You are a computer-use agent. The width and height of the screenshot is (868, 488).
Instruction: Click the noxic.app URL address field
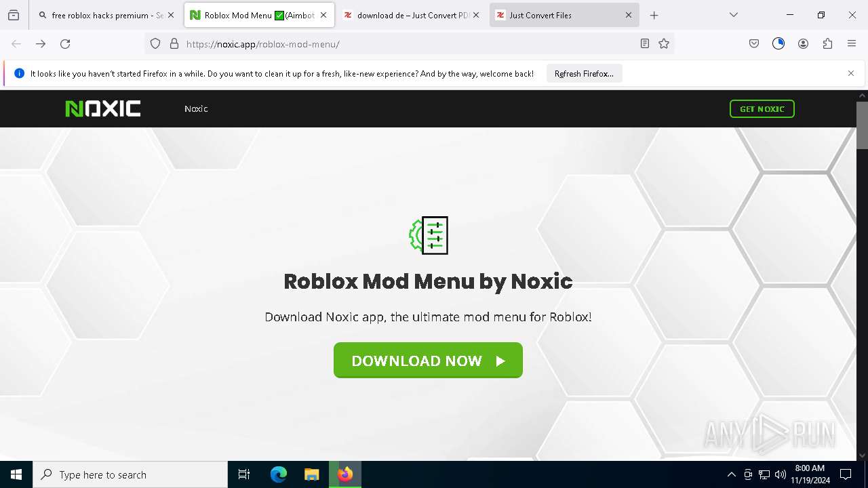pyautogui.click(x=410, y=43)
